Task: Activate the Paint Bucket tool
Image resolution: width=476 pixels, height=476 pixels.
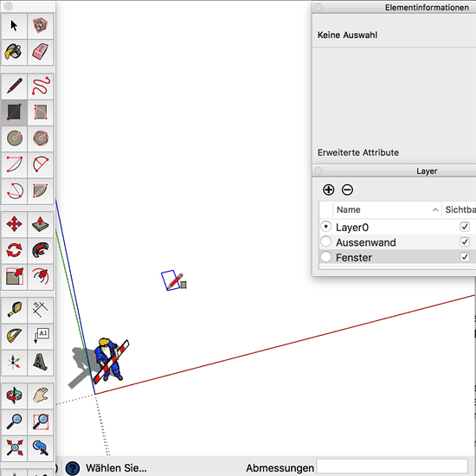Action: [x=14, y=52]
